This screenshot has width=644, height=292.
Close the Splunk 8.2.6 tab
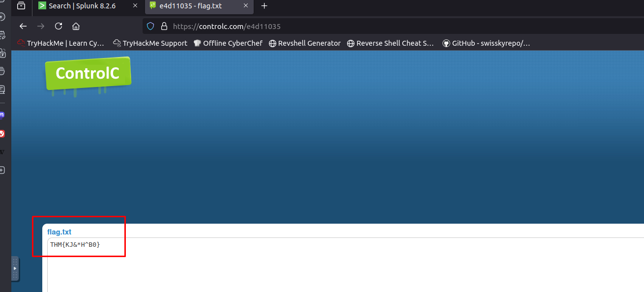135,6
